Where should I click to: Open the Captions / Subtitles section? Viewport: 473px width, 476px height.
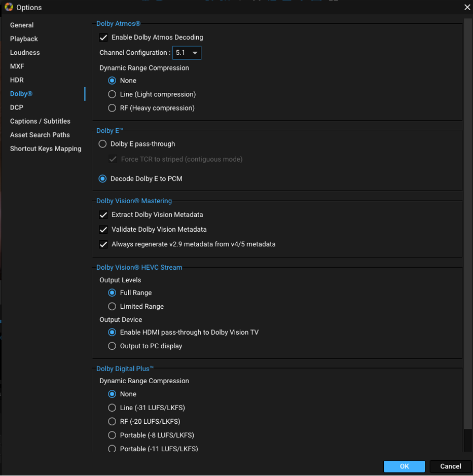(x=41, y=121)
